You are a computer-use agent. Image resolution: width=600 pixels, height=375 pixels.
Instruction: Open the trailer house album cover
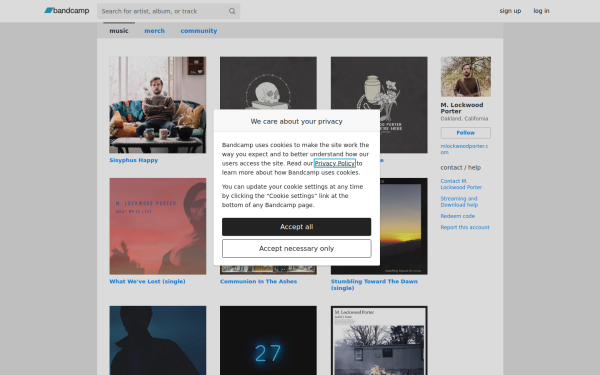point(379,341)
